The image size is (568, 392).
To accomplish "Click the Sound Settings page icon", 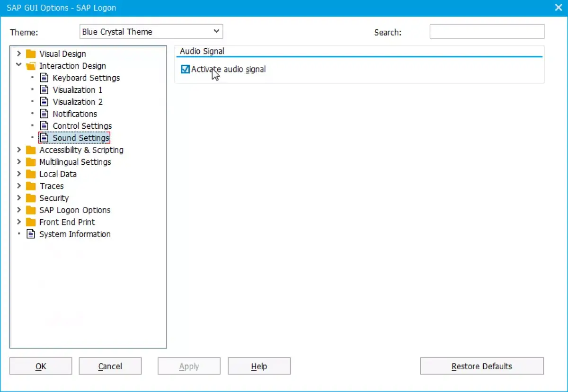I will 44,138.
